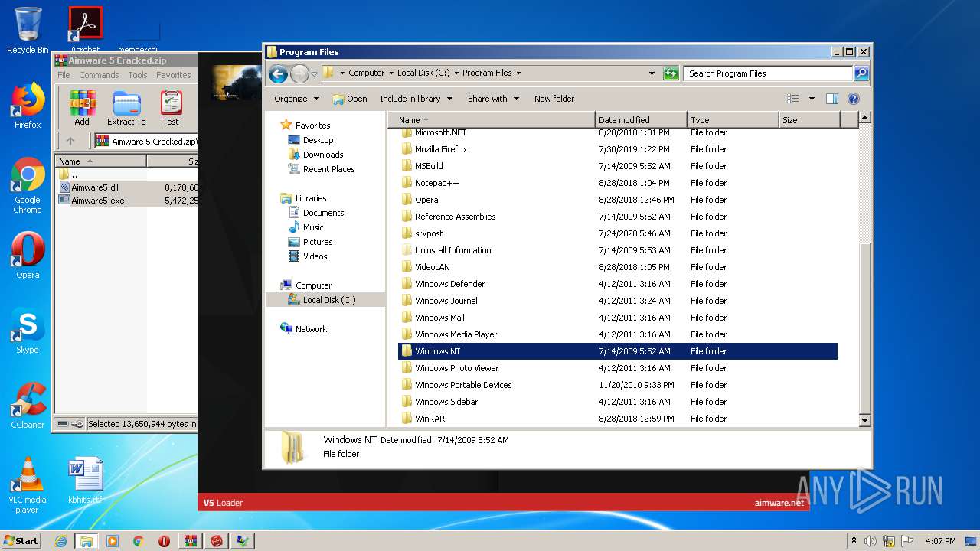Click the file list scroll up arrow

click(864, 118)
